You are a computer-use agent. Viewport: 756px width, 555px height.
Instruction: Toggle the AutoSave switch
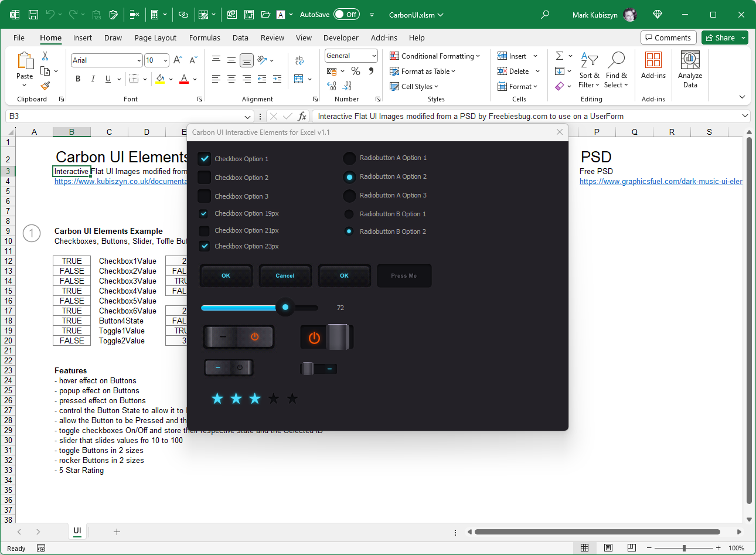pyautogui.click(x=346, y=15)
